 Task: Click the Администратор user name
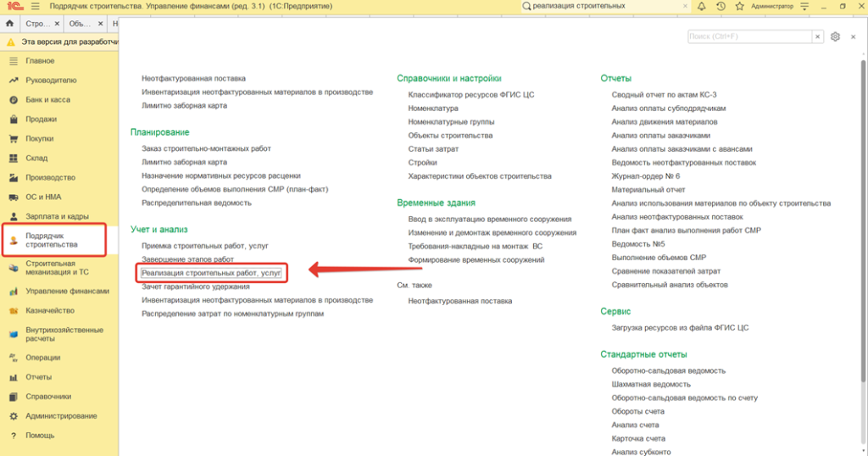[x=772, y=6]
